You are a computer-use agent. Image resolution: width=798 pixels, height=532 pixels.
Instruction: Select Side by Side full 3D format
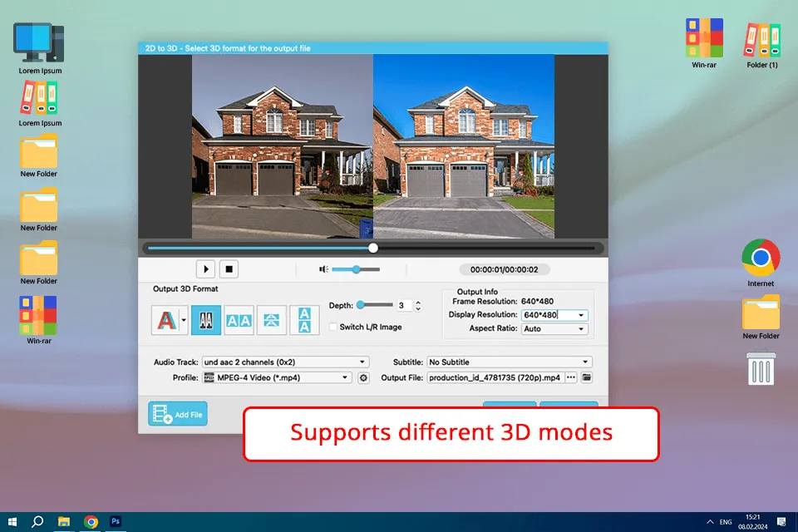pos(239,320)
